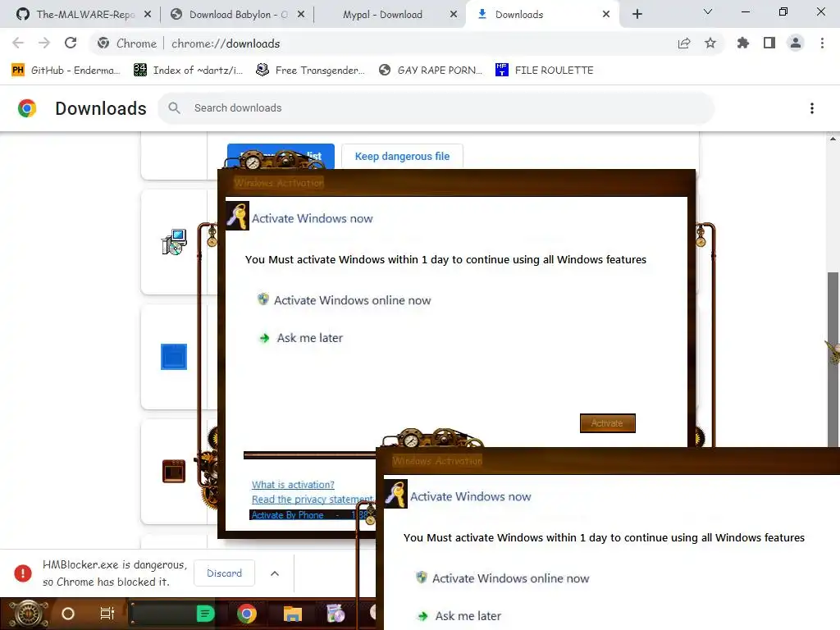This screenshot has height=630, width=840.
Task: Click the progress bar in back activation window
Action: tap(309, 455)
